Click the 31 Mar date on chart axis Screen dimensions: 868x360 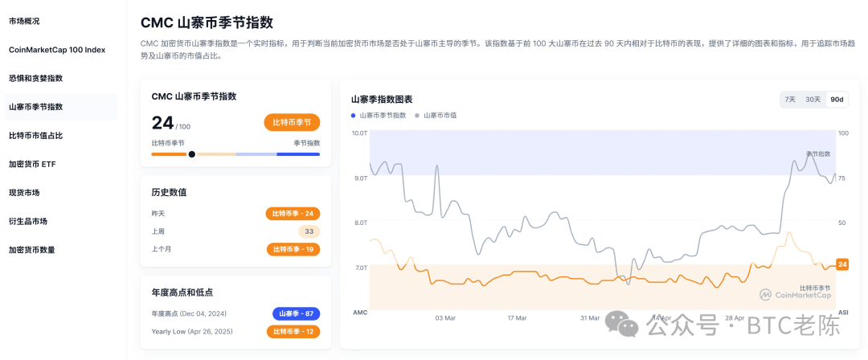590,318
